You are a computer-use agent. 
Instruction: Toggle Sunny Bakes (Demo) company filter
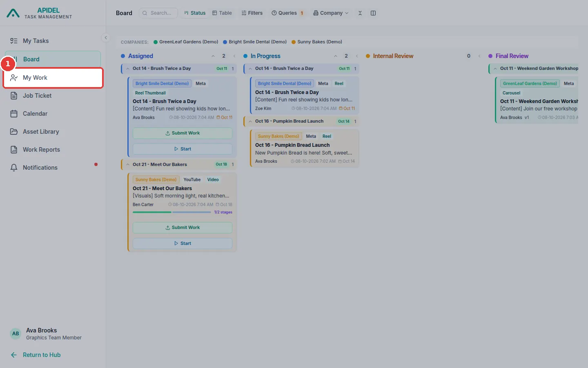tap(317, 42)
